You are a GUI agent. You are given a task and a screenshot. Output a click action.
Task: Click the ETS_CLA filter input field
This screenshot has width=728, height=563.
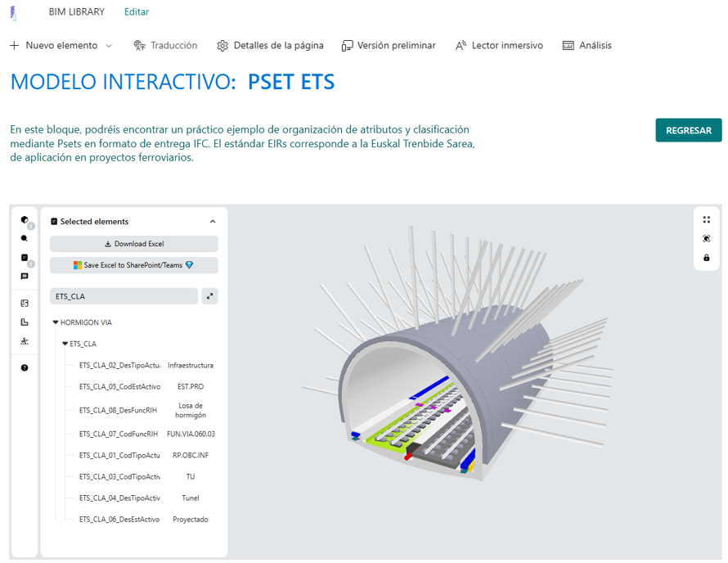coord(124,296)
